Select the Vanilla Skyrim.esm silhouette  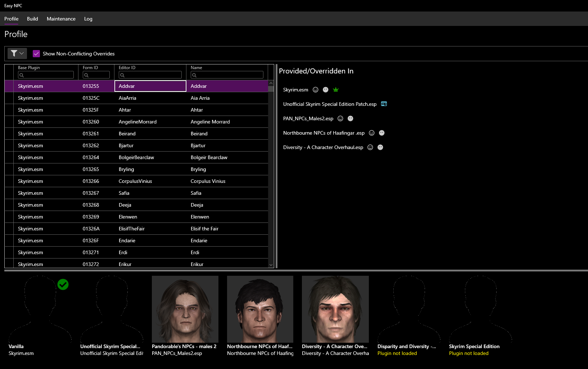(x=40, y=309)
